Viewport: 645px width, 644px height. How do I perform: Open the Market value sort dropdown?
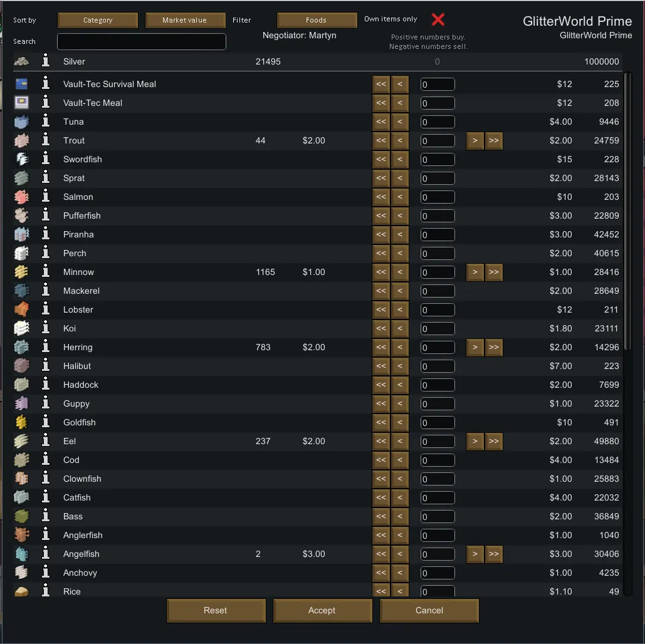(x=184, y=20)
